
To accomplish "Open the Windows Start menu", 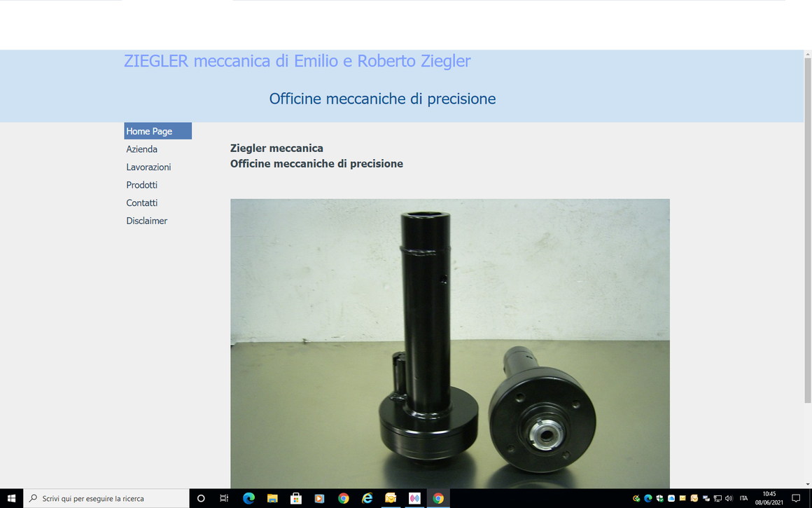I will [11, 498].
